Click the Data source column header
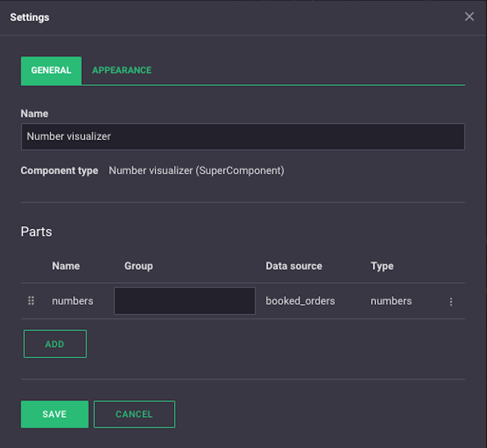This screenshot has height=448, width=487. [294, 266]
